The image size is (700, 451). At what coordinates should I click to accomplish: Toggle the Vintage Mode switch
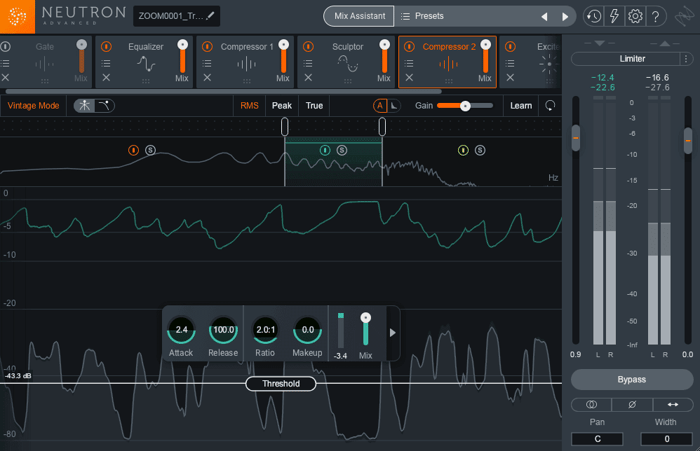[94, 106]
